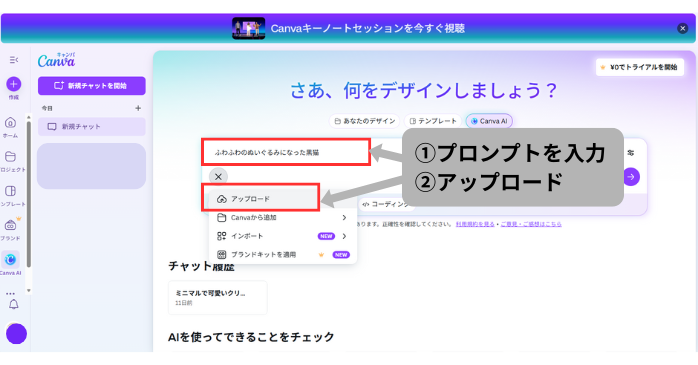Image resolution: width=698 pixels, height=365 pixels.
Task: Open the ご意見・ご感想はこちら link
Action: [x=531, y=224]
